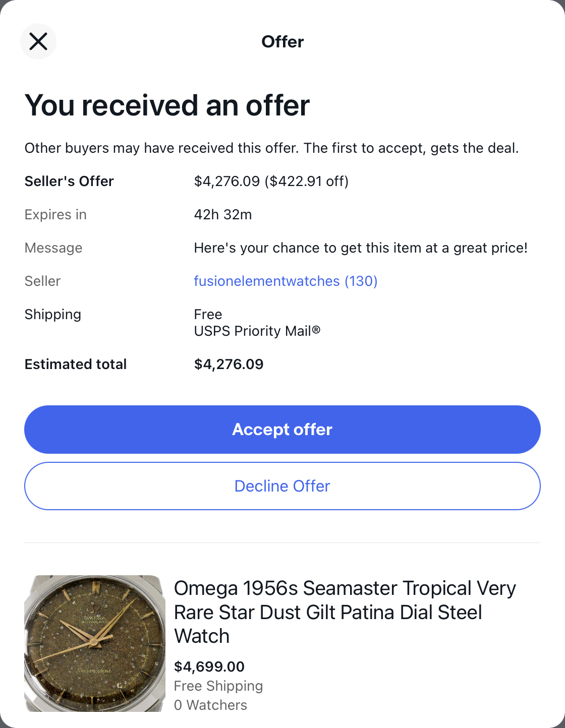Click the 42h 32m expiry time
Screen dimensions: 565x728
click(x=223, y=214)
